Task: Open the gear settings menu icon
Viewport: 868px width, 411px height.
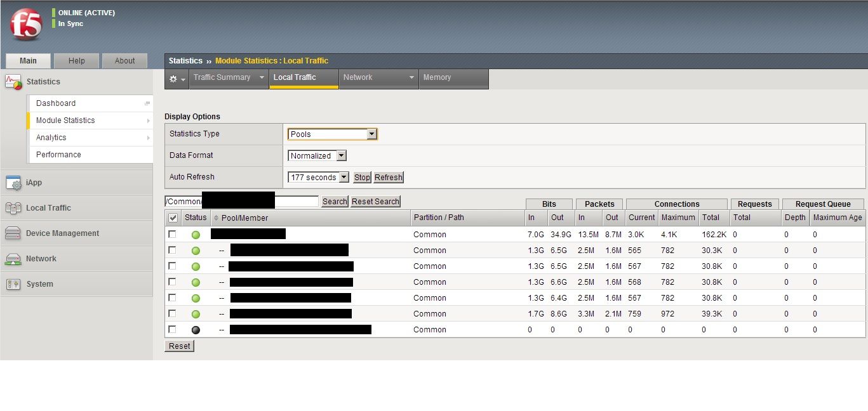Action: (177, 79)
